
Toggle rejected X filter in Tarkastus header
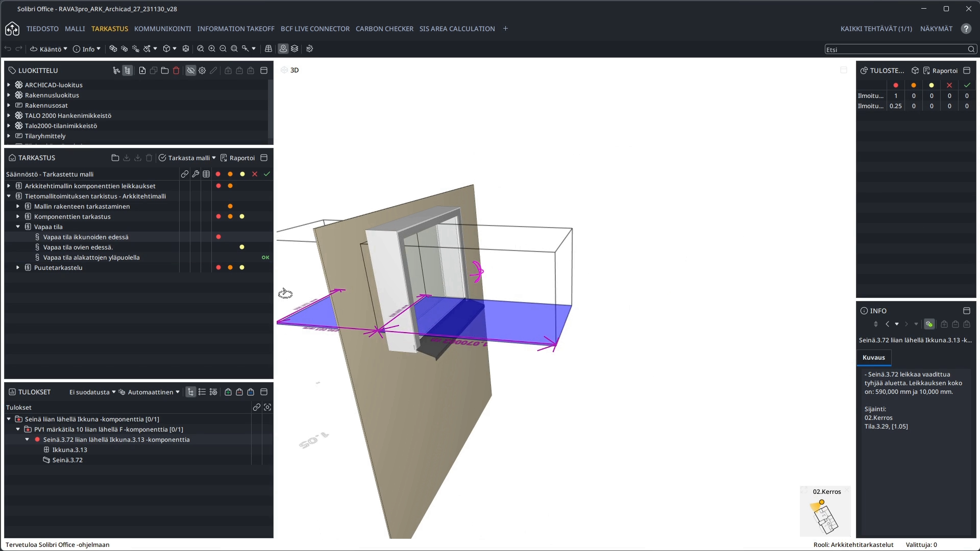coord(255,174)
